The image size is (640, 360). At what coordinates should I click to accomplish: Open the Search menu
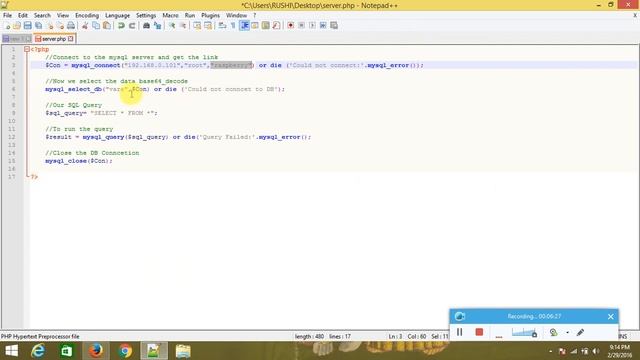(42, 16)
